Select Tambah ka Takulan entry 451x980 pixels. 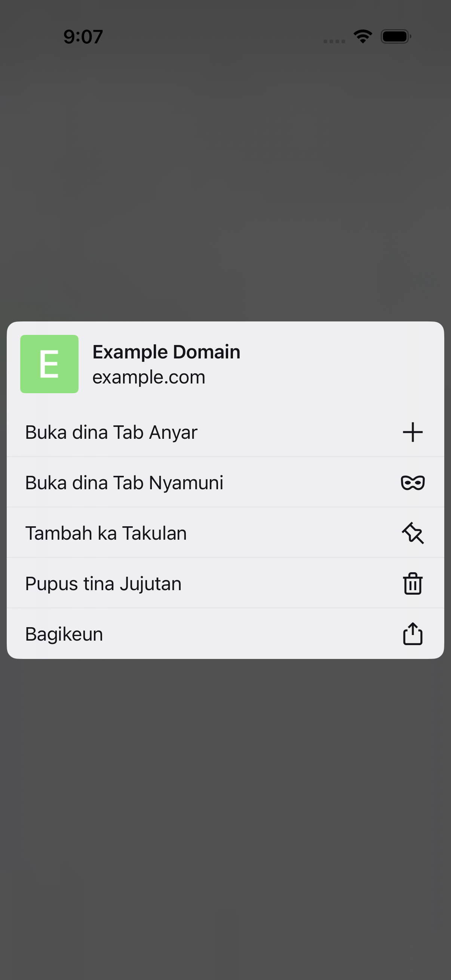(x=225, y=533)
